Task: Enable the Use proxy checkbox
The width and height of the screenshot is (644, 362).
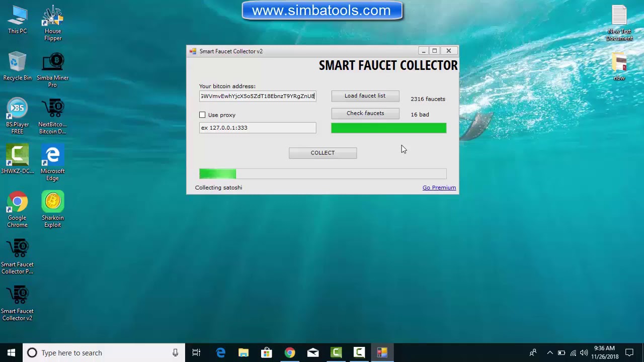Action: [x=202, y=115]
